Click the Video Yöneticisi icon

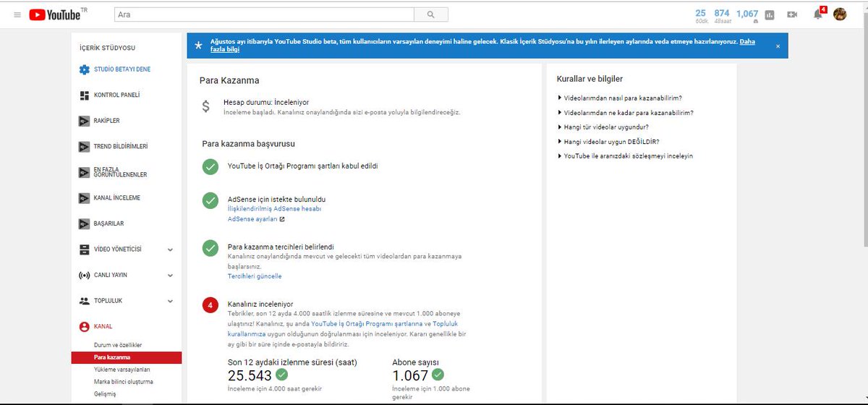[84, 250]
